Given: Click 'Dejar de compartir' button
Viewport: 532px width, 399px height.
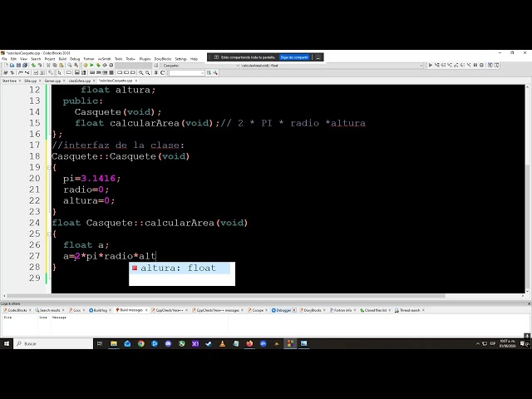Looking at the screenshot, I should [294, 57].
